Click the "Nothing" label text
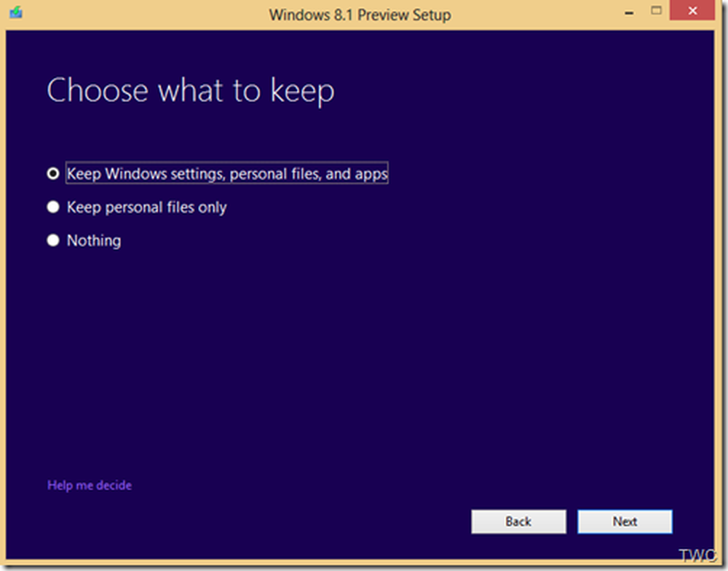Viewport: 728px width, 571px height. [94, 240]
